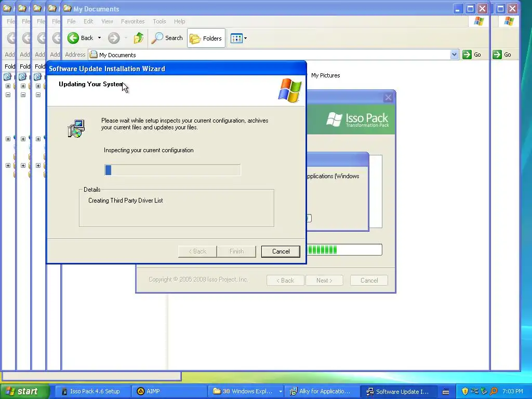Open the Favorites menu

point(132,21)
